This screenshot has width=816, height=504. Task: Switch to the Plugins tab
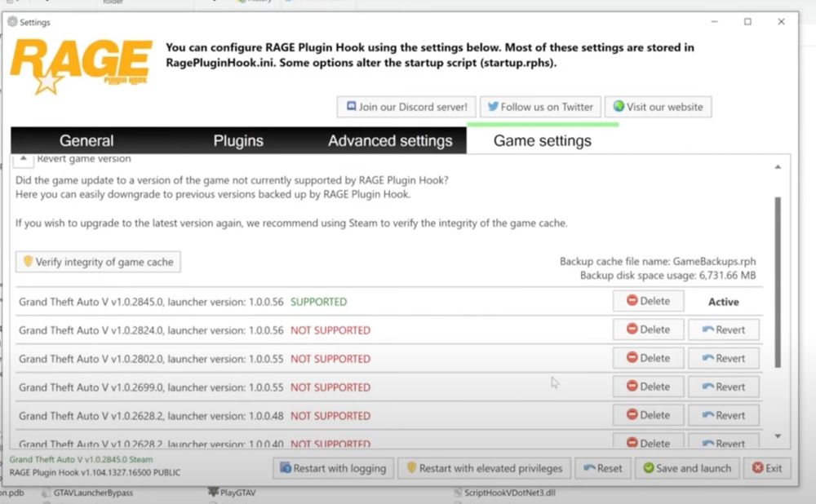237,140
